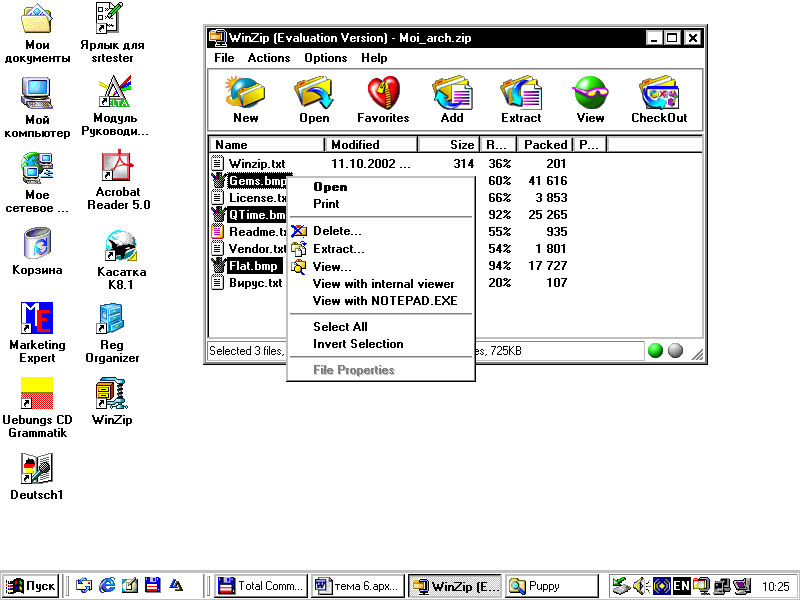Select the Корзина recycle bin icon
Viewport: 800px width, 600px height.
pyautogui.click(x=37, y=252)
